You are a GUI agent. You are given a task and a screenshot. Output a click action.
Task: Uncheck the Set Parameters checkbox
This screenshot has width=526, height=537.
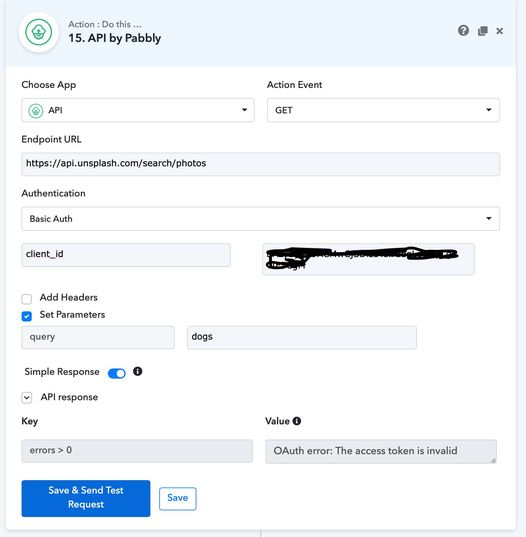click(x=27, y=316)
